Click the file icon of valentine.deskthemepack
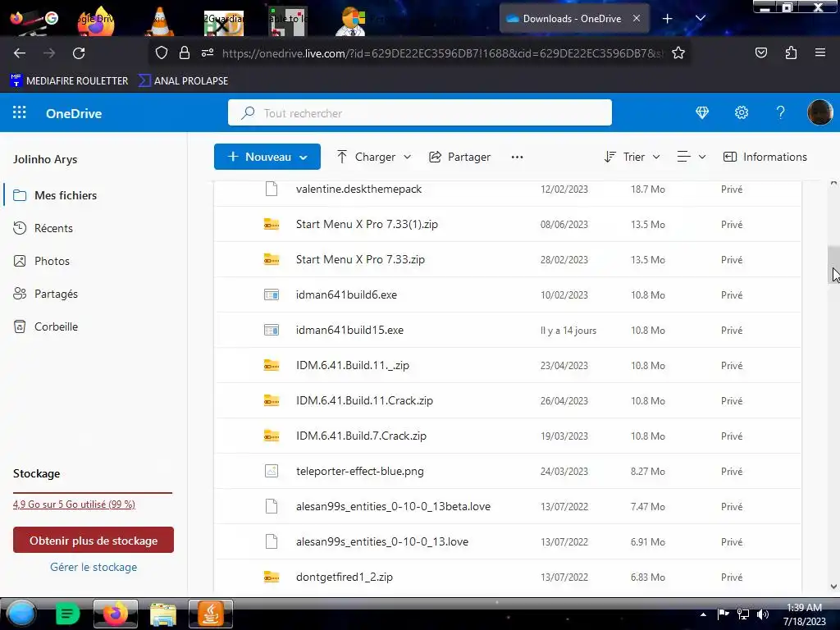 pyautogui.click(x=272, y=189)
